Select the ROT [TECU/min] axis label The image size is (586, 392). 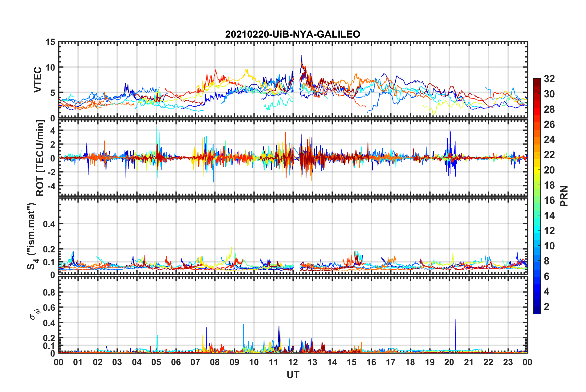pos(40,158)
